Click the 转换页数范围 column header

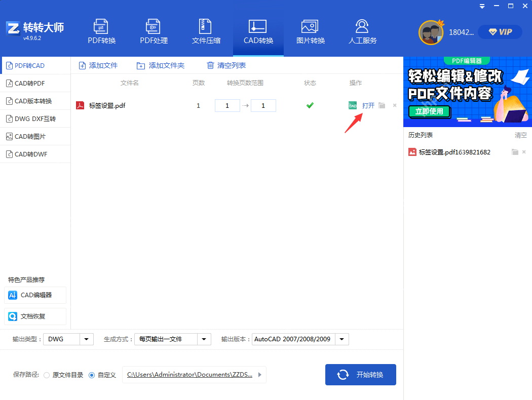click(245, 83)
